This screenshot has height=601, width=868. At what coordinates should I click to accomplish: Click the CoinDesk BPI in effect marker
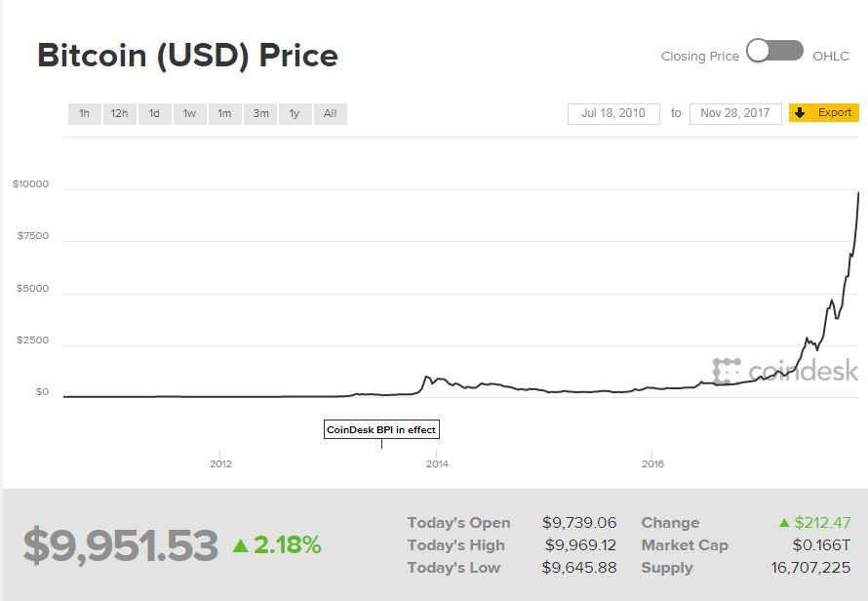click(x=381, y=429)
